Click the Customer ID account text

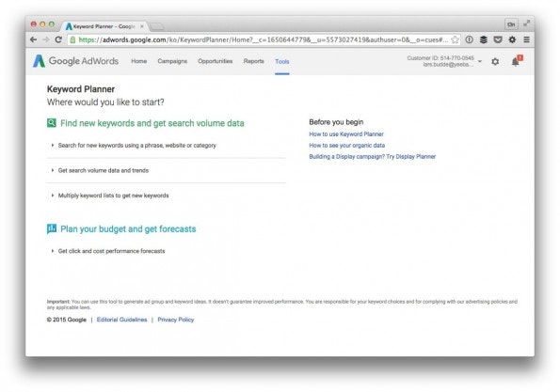pos(440,57)
